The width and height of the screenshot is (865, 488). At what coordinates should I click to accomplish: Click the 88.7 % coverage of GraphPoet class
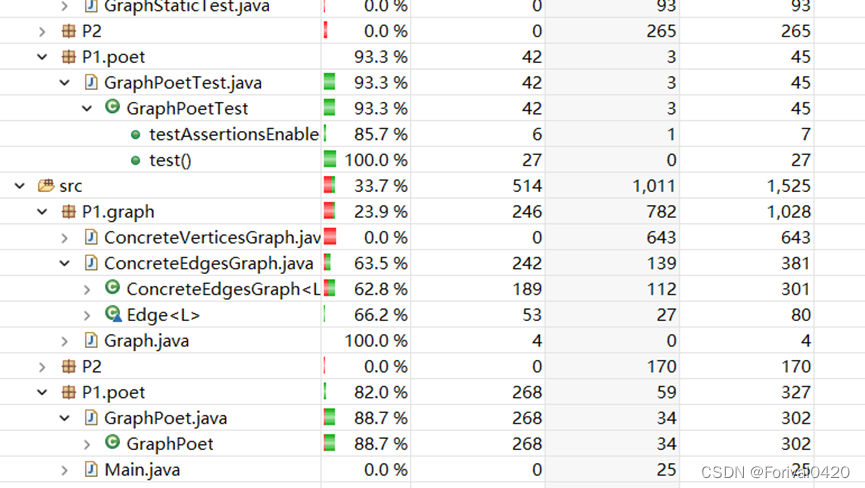[381, 444]
